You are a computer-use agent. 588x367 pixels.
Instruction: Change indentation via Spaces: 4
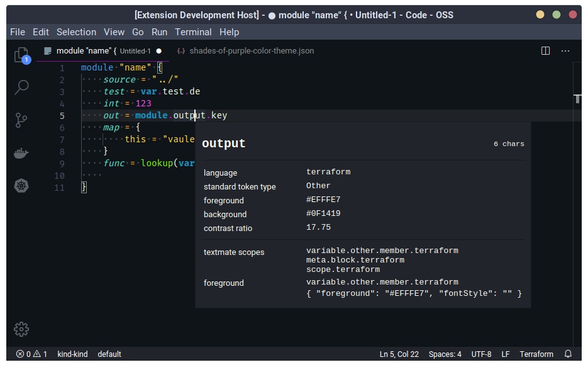[x=445, y=354]
